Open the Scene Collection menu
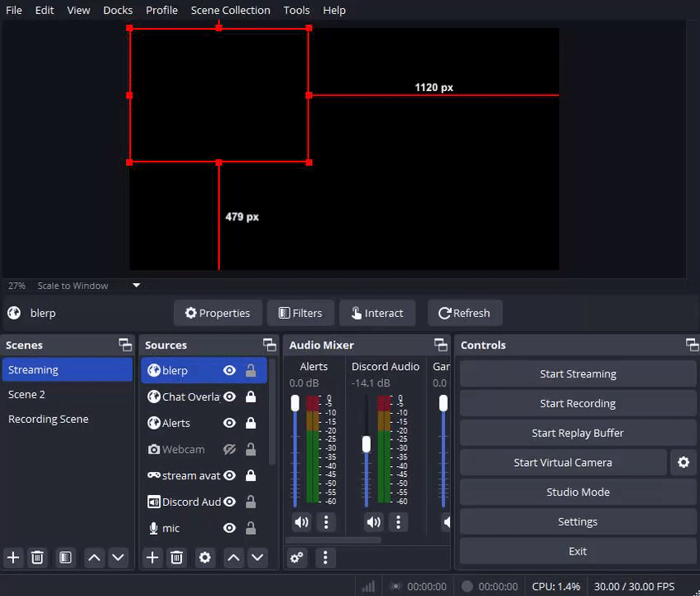 point(230,10)
